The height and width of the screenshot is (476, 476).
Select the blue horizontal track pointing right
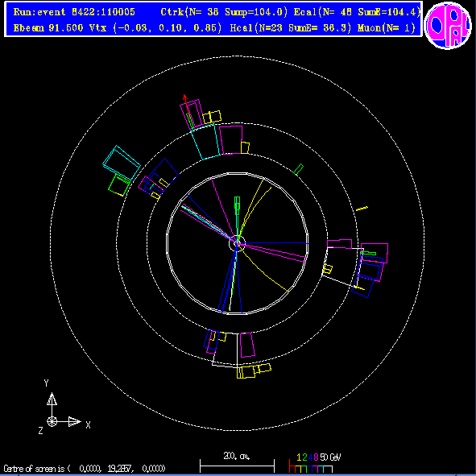pyautogui.click(x=273, y=243)
